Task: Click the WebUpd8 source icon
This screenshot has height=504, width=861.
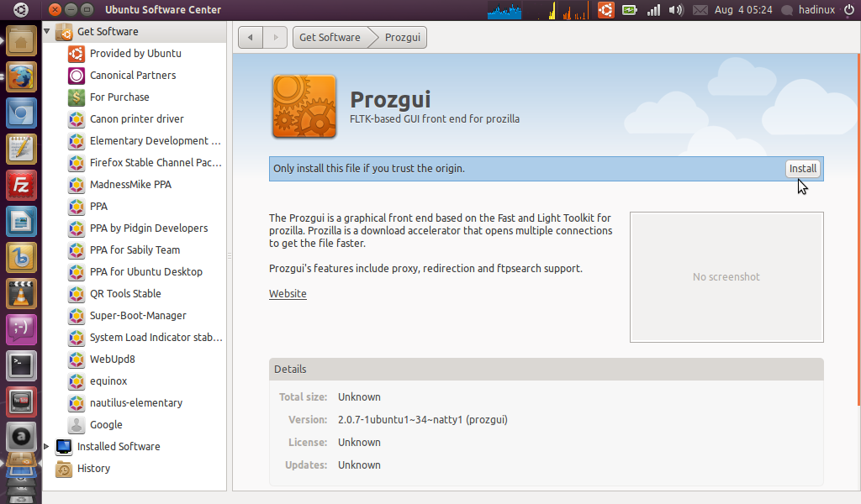Action: tap(77, 360)
